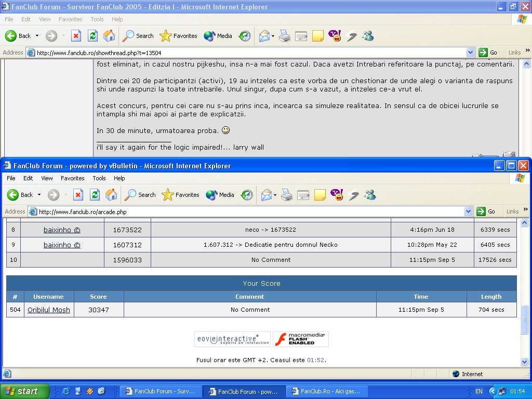Open Windows Start button
The height and width of the screenshot is (399, 532).
(x=24, y=391)
